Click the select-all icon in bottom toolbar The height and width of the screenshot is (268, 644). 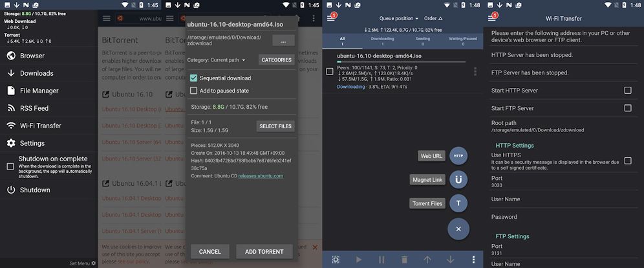[336, 260]
